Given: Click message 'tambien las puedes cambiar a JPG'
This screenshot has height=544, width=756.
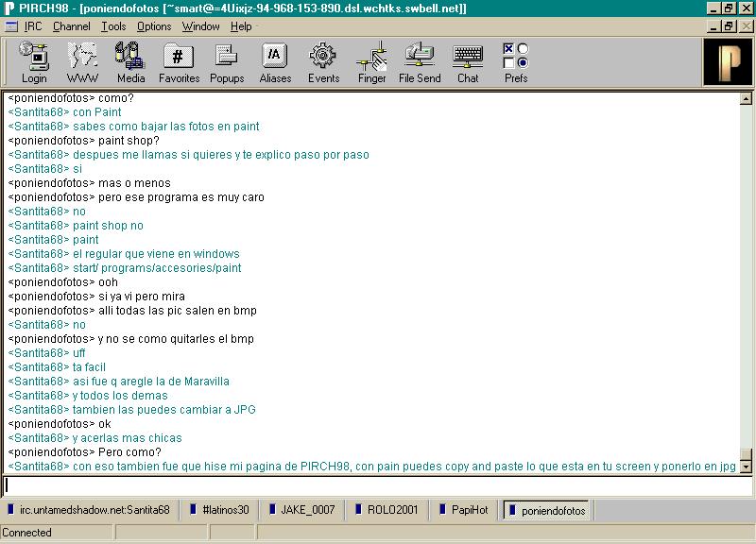Looking at the screenshot, I should pos(163,410).
